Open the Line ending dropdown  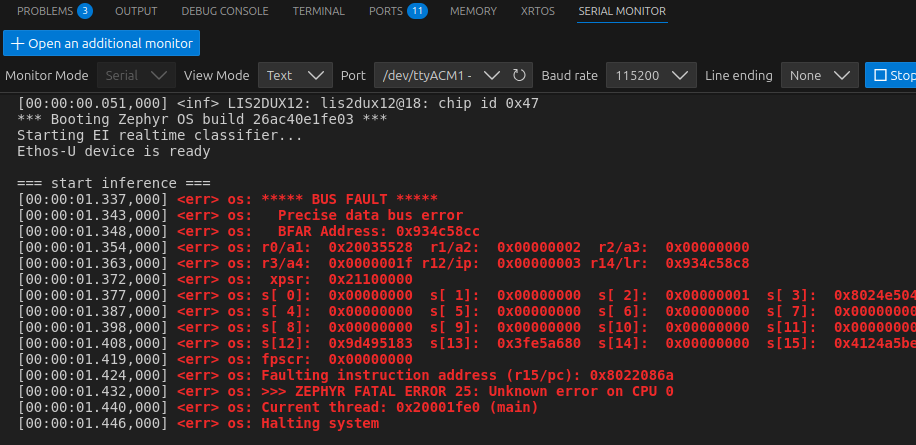tap(819, 75)
